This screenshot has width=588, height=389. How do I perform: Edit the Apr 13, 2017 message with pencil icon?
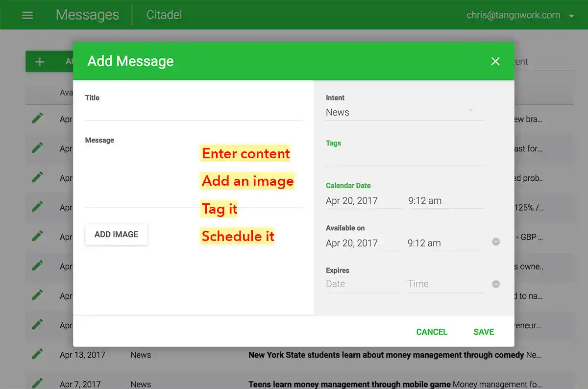click(x=37, y=354)
